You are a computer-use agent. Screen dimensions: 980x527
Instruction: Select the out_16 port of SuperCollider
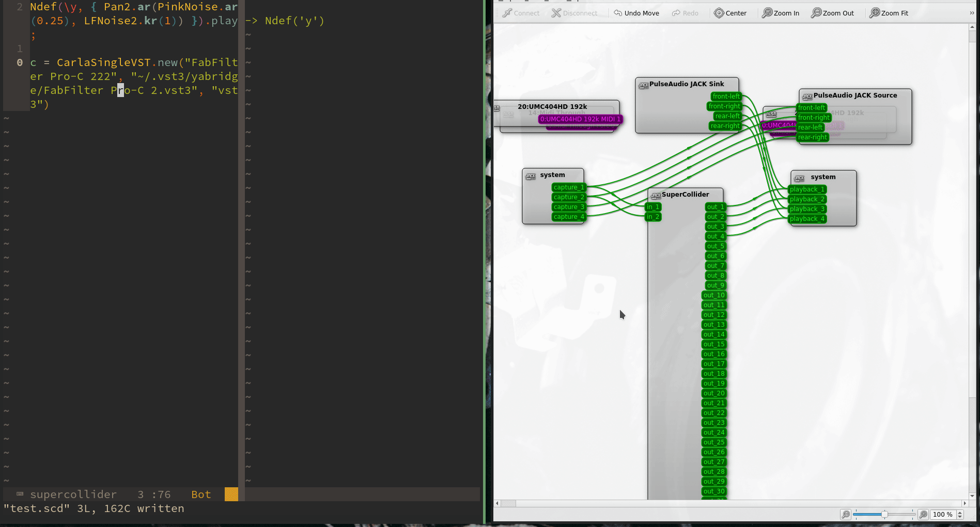[x=714, y=354]
